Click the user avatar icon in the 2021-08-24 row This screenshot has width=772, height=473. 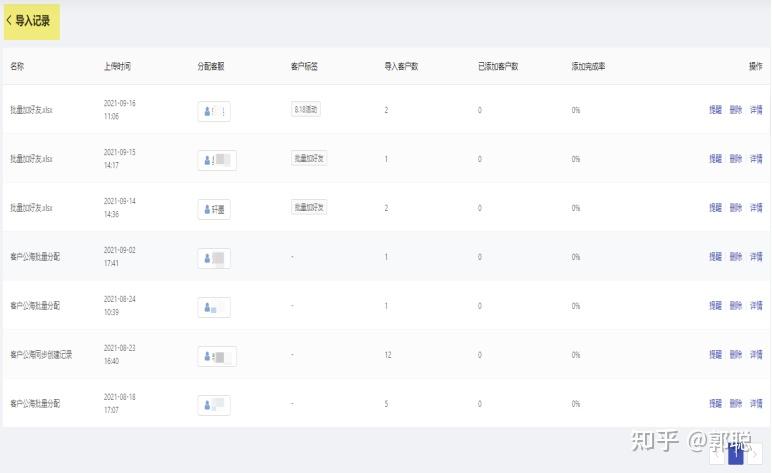click(x=208, y=307)
